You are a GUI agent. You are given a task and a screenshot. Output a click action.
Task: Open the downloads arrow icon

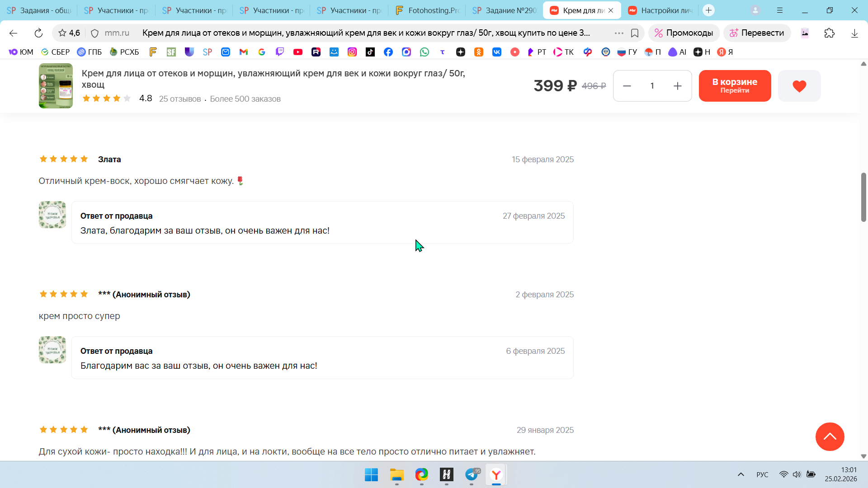[x=854, y=33]
